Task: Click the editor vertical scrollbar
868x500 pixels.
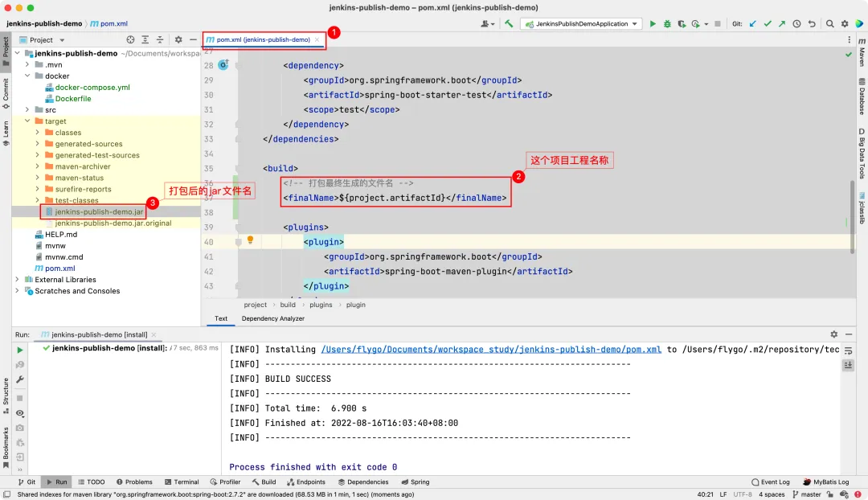Action: click(853, 216)
